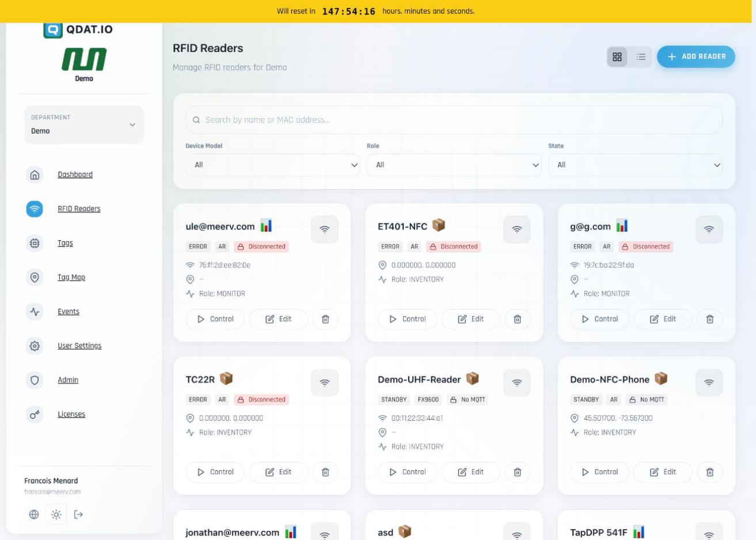Screen dimensions: 756x540
Task: Switch to grid view
Action: pos(617,56)
